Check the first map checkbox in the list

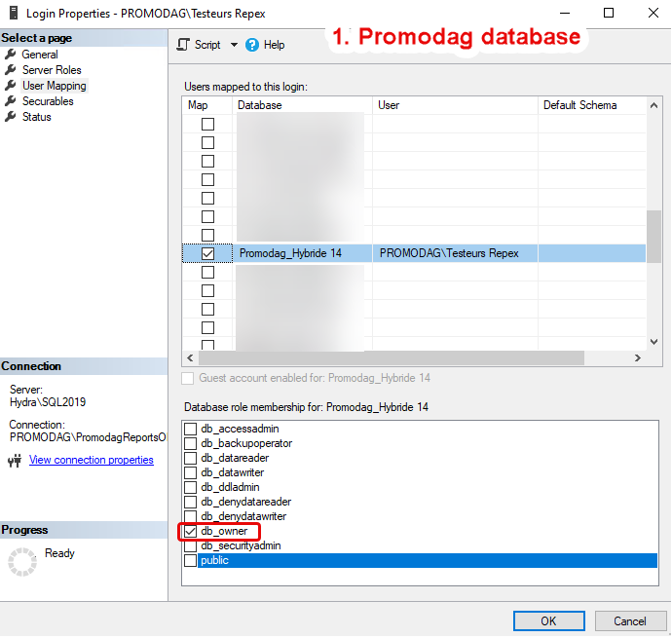[207, 124]
